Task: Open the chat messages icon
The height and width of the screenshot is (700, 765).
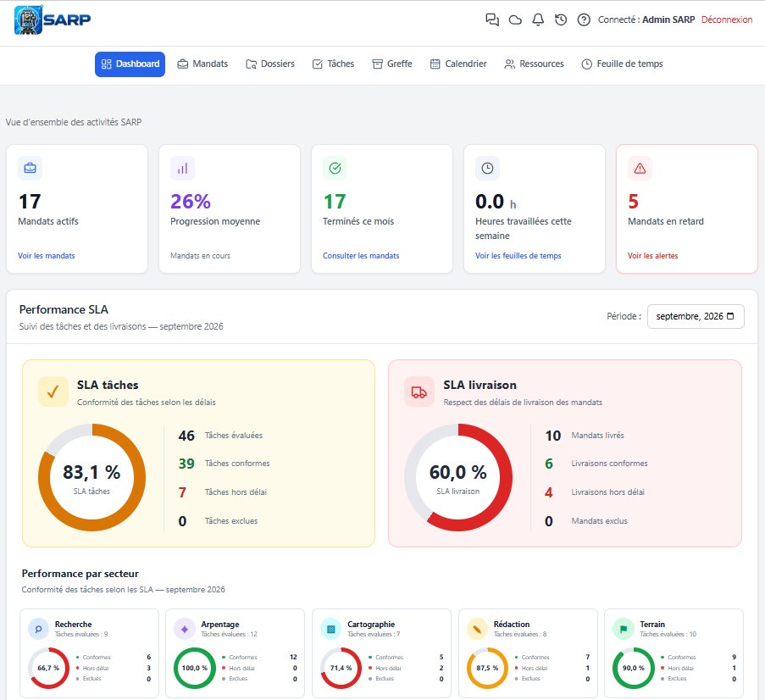Action: click(492, 19)
